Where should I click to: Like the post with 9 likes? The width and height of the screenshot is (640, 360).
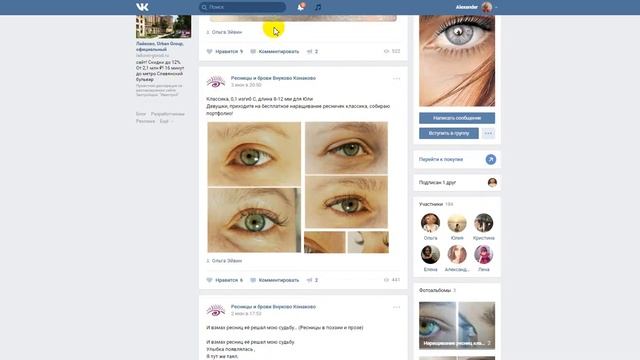pos(225,51)
